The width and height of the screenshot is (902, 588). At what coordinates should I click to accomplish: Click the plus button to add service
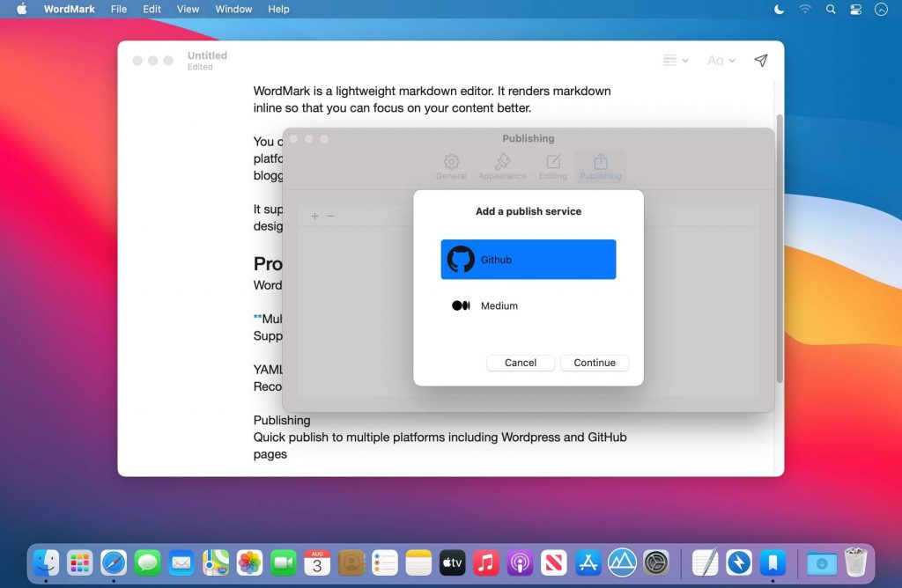pos(314,216)
